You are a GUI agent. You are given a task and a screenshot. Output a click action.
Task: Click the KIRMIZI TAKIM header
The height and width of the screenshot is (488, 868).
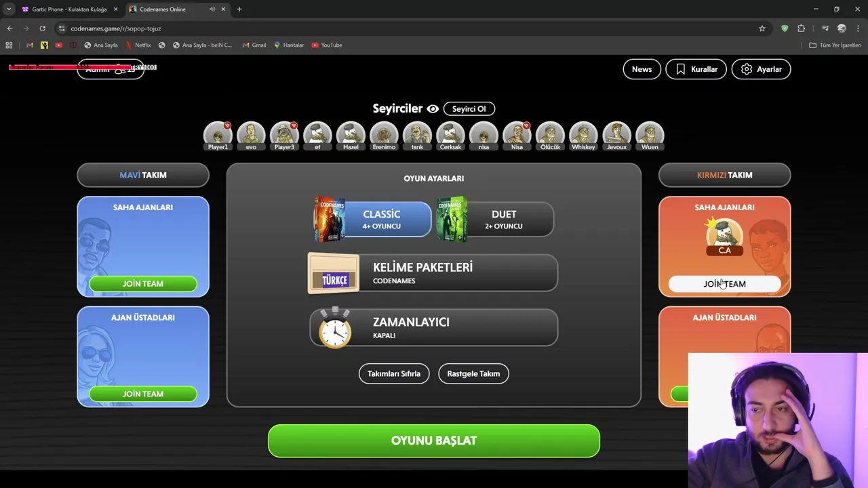724,175
